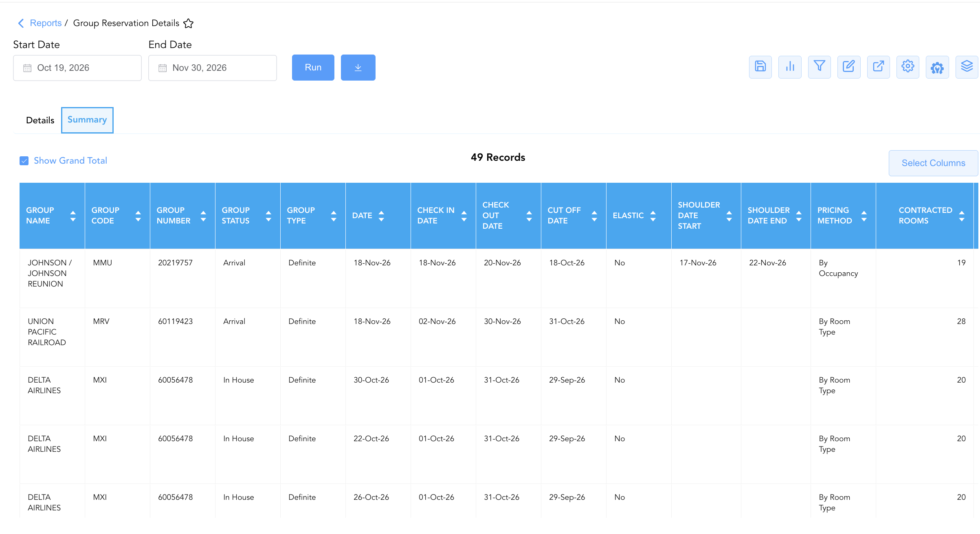The width and height of the screenshot is (980, 534).
Task: Toggle Show Grand Total checkbox
Action: pos(24,161)
